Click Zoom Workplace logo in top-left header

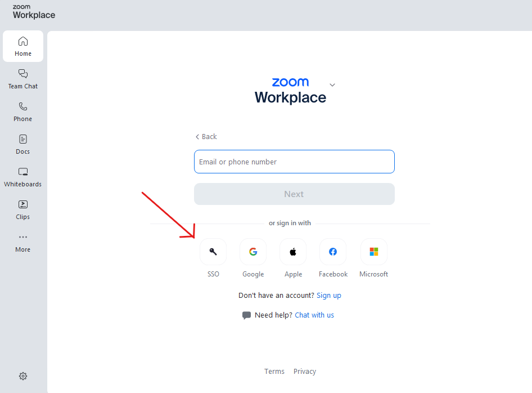pyautogui.click(x=34, y=12)
